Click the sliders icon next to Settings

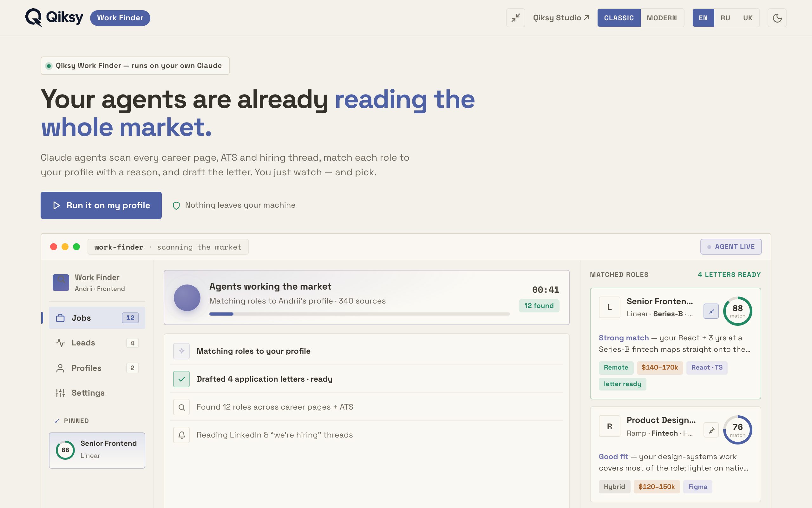(60, 393)
